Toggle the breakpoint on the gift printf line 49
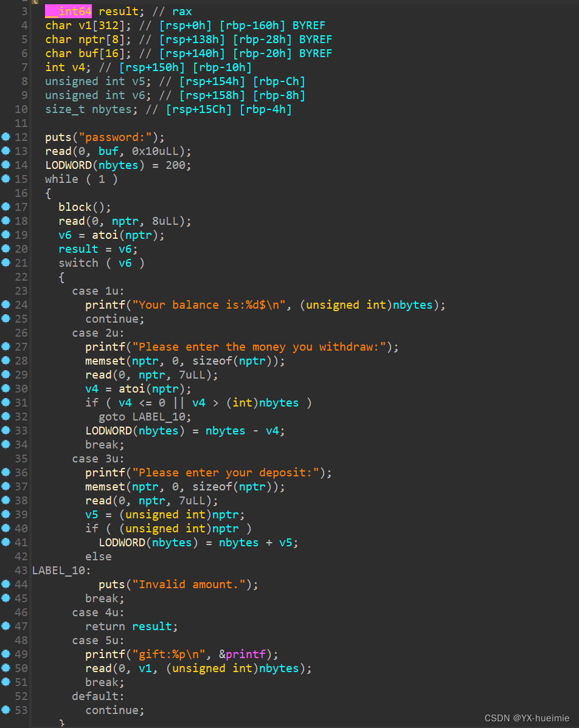 click(x=5, y=654)
